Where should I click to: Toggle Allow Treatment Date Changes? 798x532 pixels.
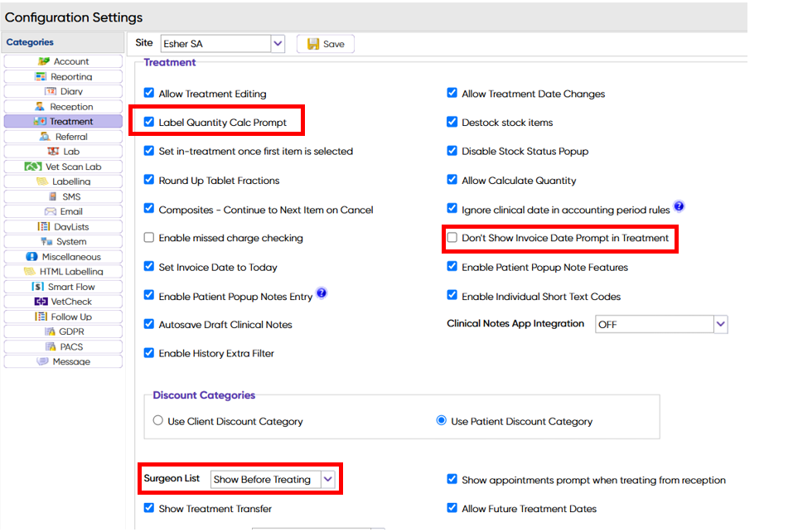452,93
